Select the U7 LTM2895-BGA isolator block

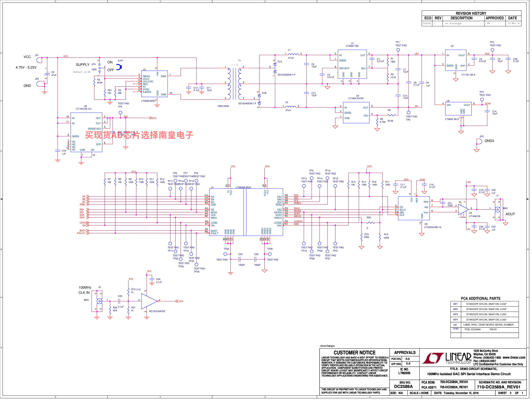click(247, 213)
